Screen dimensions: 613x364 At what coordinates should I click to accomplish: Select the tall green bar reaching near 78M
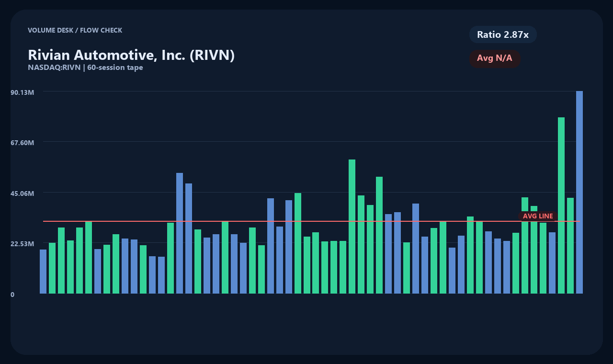[x=561, y=205]
